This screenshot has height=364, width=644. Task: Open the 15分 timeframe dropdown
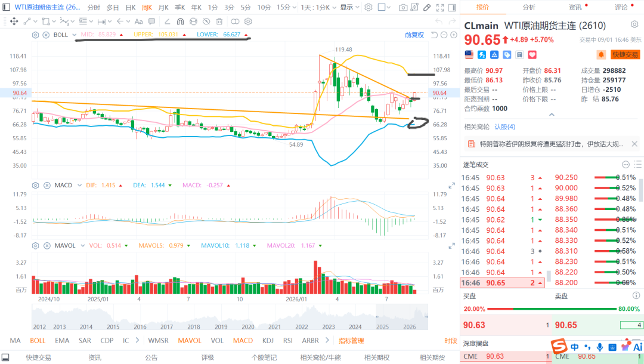[286, 7]
